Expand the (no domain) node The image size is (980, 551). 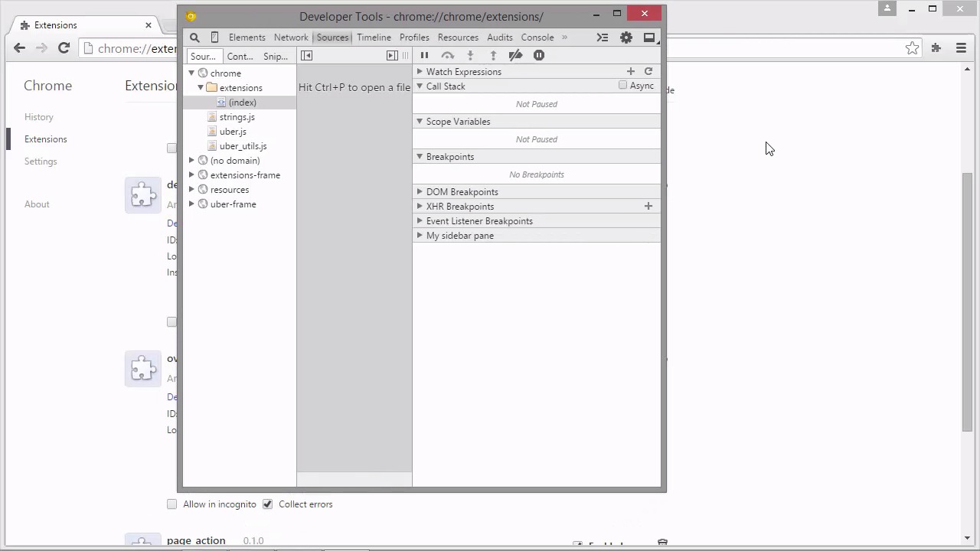(191, 161)
